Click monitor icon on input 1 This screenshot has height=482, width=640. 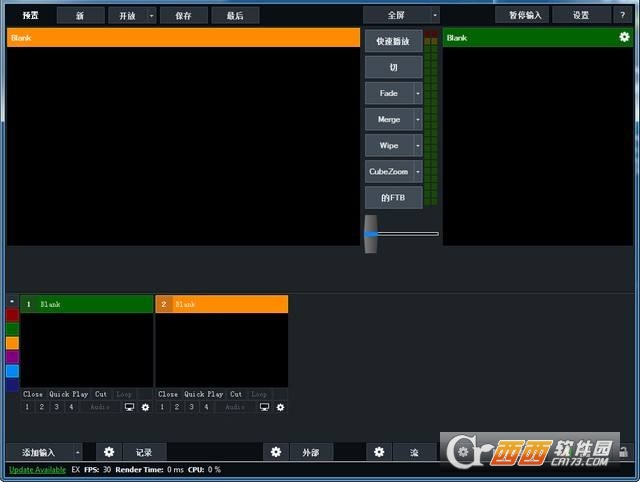(129, 407)
